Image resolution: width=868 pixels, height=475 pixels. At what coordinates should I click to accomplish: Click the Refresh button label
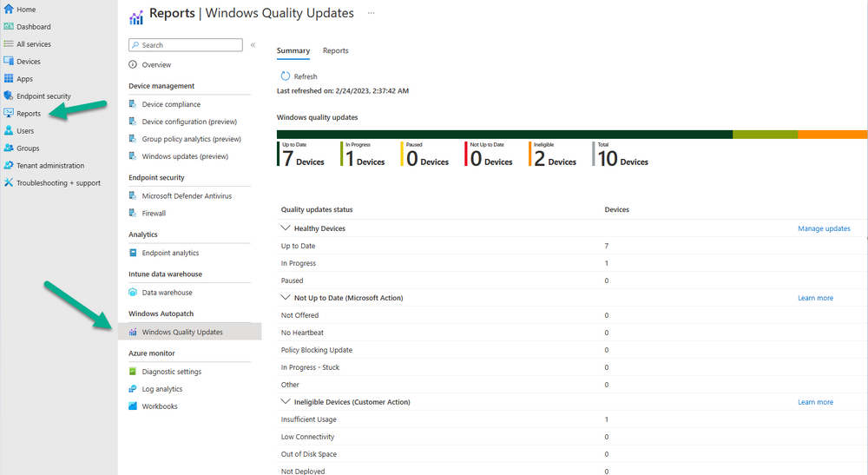pyautogui.click(x=306, y=76)
